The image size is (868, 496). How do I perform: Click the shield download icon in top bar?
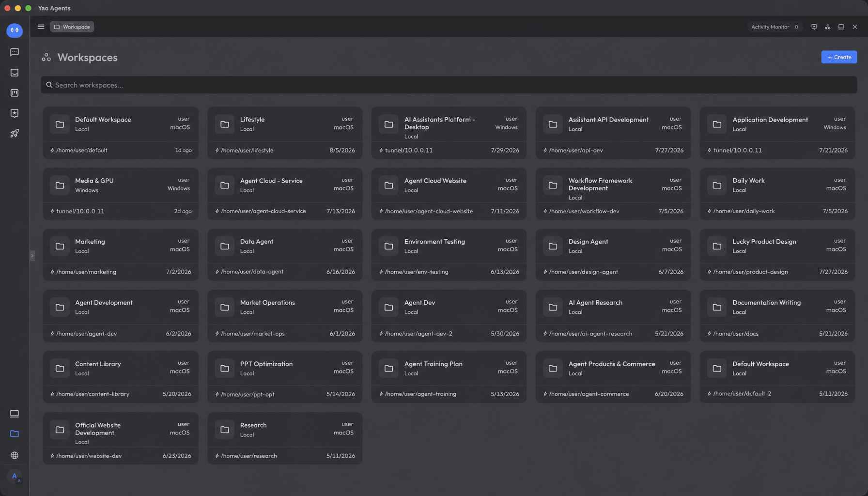pos(814,27)
